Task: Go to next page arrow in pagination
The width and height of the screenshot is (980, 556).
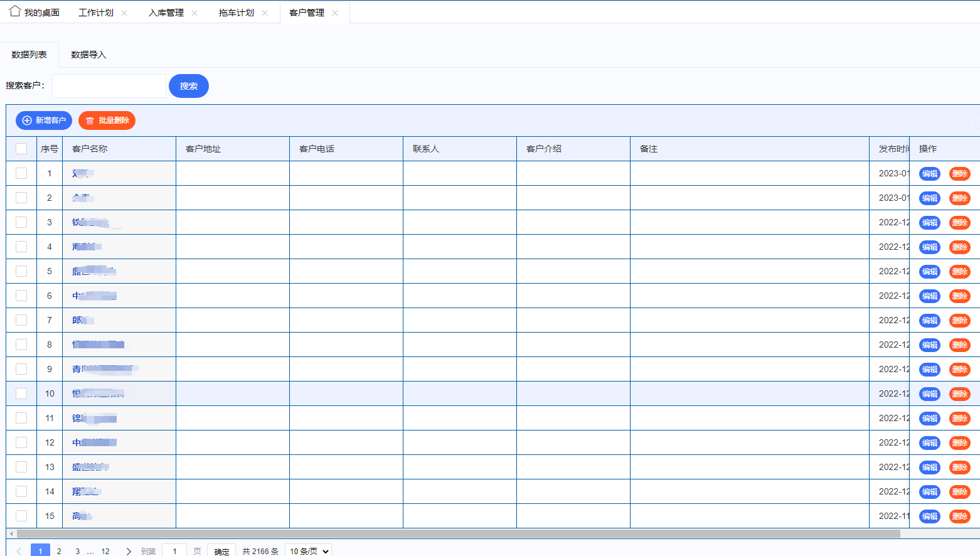Action: click(x=129, y=551)
